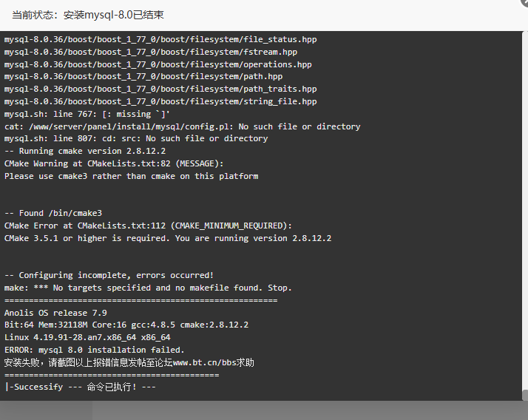This screenshot has width=528, height=420.
Task: Click the 'Anolis OS release 7.9' line
Action: [55, 313]
